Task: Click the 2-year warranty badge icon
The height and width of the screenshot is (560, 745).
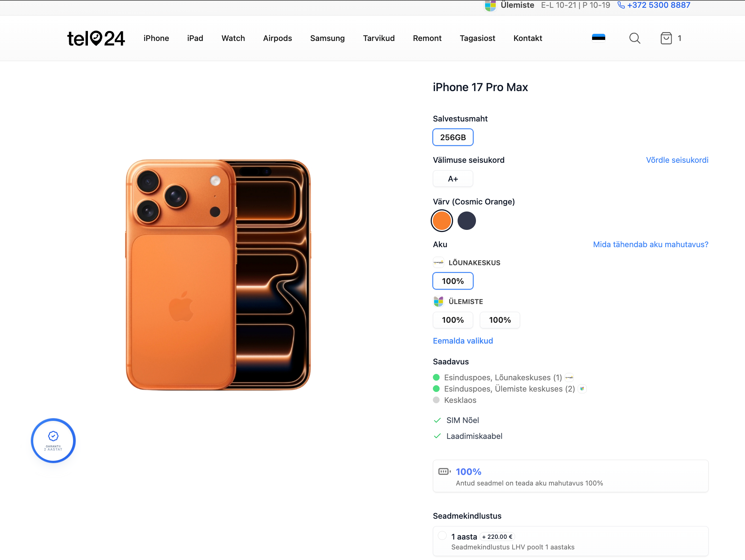Action: (53, 440)
